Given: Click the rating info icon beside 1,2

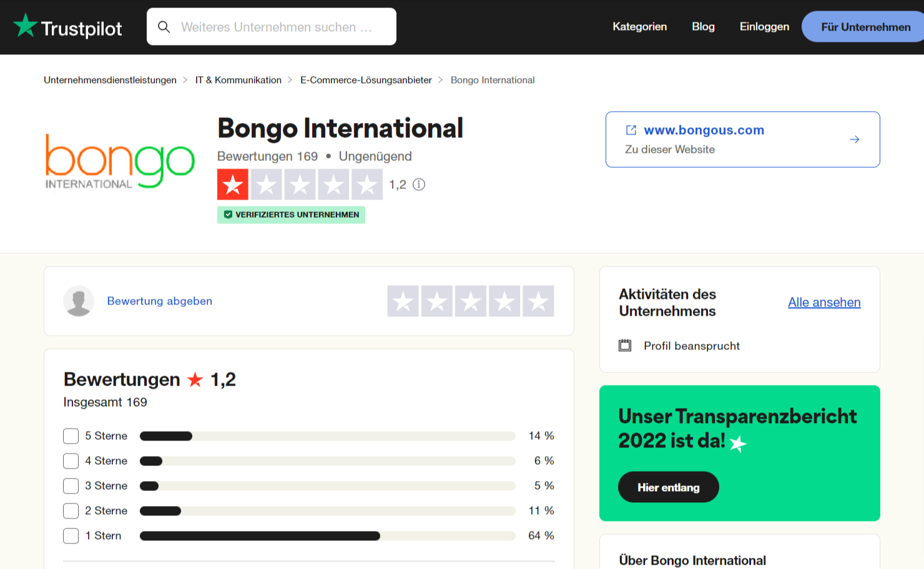Looking at the screenshot, I should click(x=419, y=184).
